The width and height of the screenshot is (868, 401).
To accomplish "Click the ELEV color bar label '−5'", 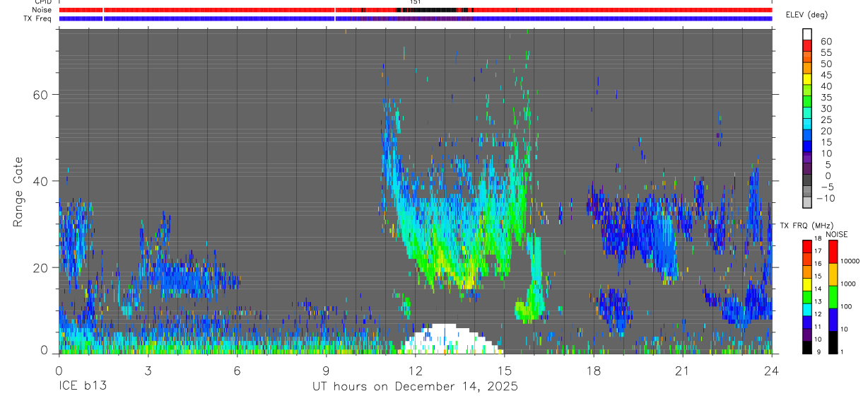I will point(826,187).
